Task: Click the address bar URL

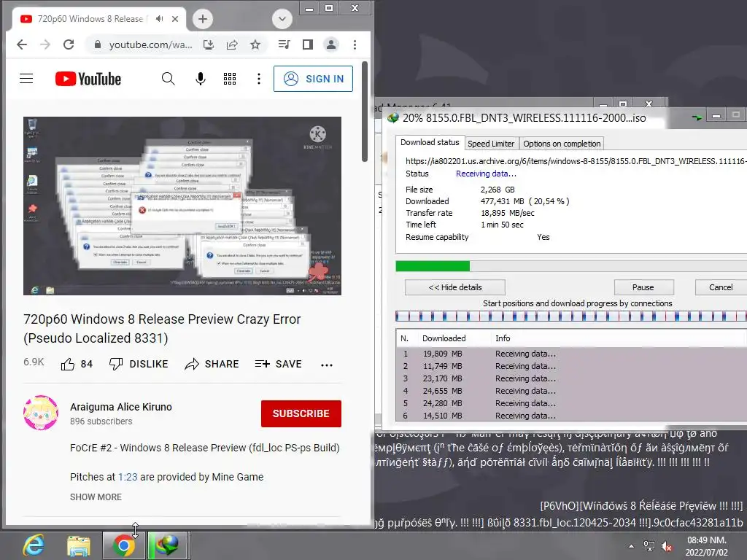Action: tap(150, 44)
